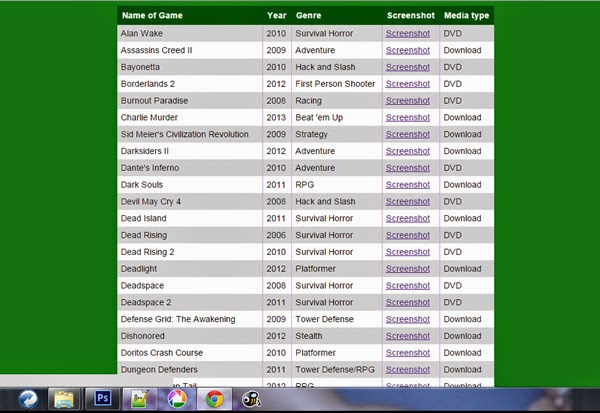Open the Darksiders II screenshot link
Screen dimensions: 600x413
click(408, 152)
